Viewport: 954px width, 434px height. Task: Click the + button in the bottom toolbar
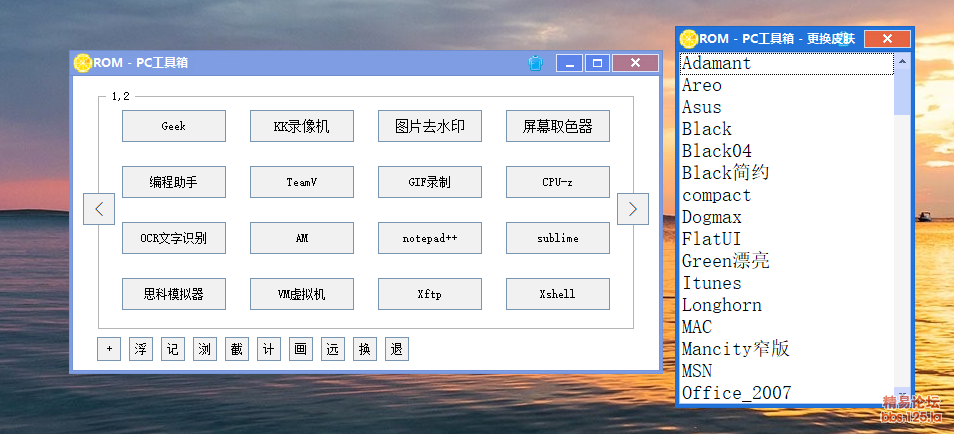109,349
